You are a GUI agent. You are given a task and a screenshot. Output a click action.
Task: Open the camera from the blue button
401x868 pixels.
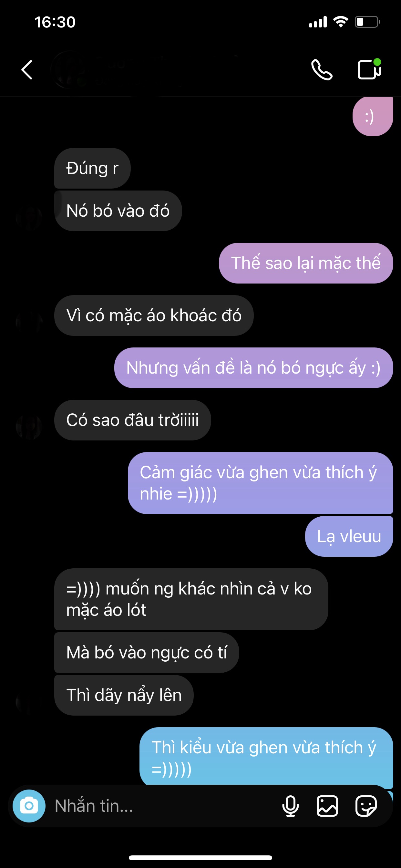(x=29, y=806)
